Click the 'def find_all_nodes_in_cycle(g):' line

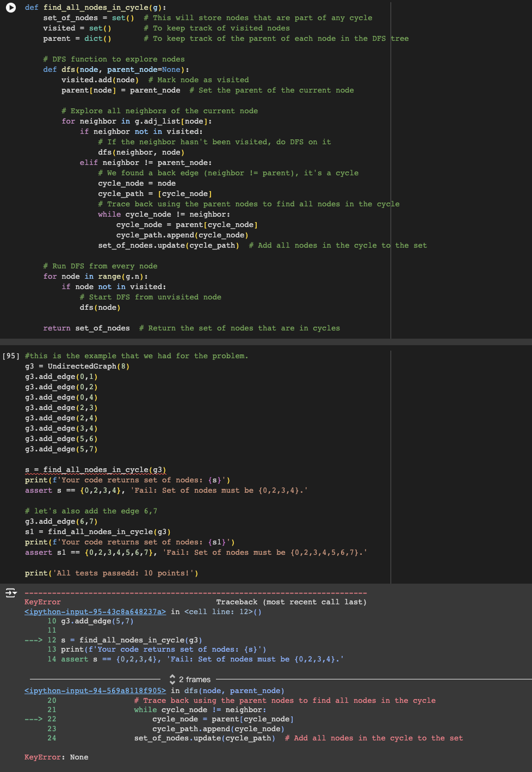point(96,8)
